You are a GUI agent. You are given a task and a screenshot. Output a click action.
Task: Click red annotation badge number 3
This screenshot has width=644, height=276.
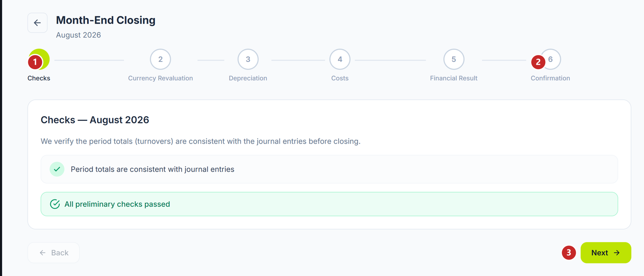click(x=569, y=253)
